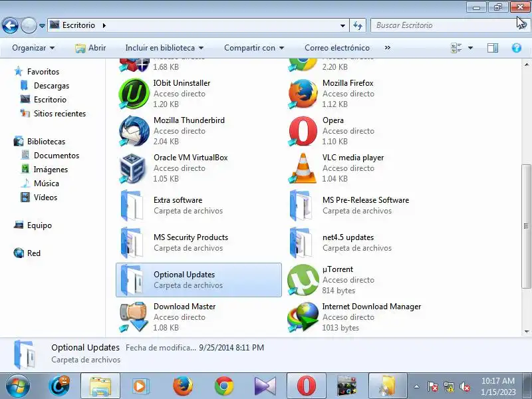Click the network tray icon
The image size is (532, 399).
point(448,386)
